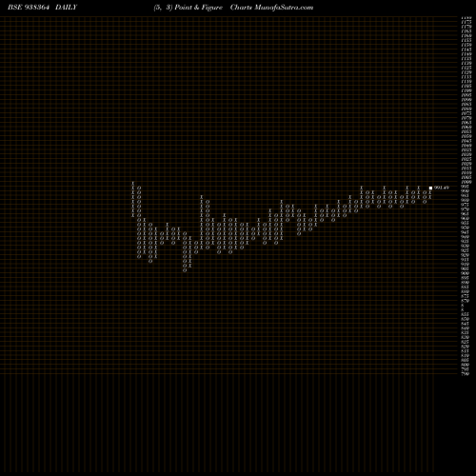
Task: Click the 'Charts MunafaSutra.com' text
Action: (271, 8)
